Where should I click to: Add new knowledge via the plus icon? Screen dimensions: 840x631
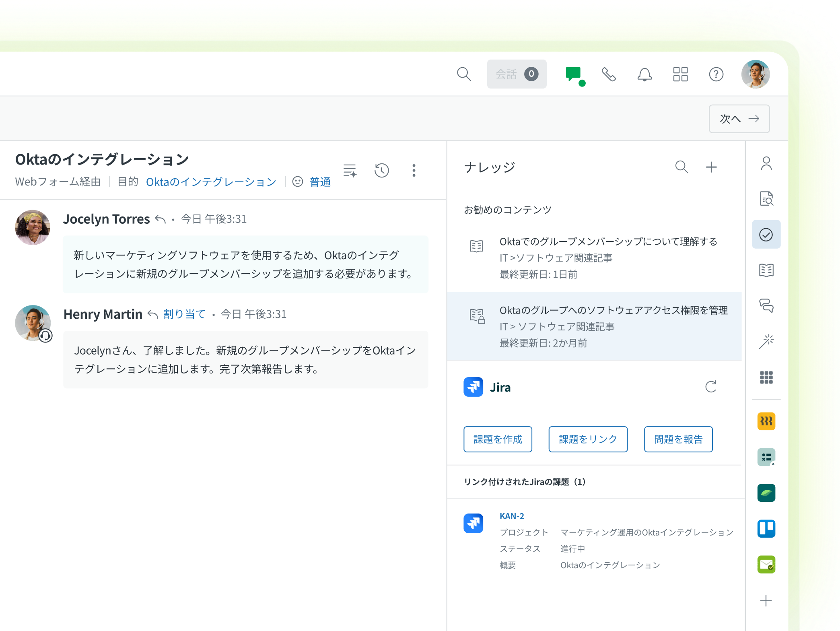coord(711,166)
